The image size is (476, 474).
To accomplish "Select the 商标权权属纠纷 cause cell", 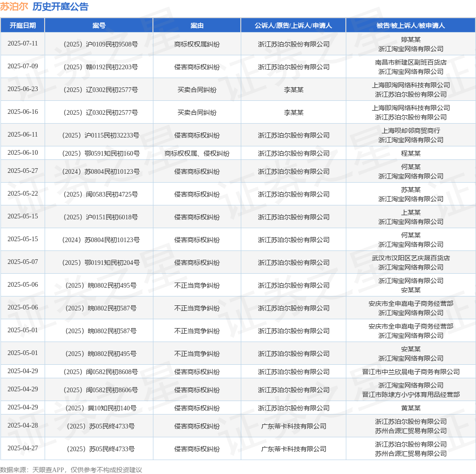I will [197, 44].
